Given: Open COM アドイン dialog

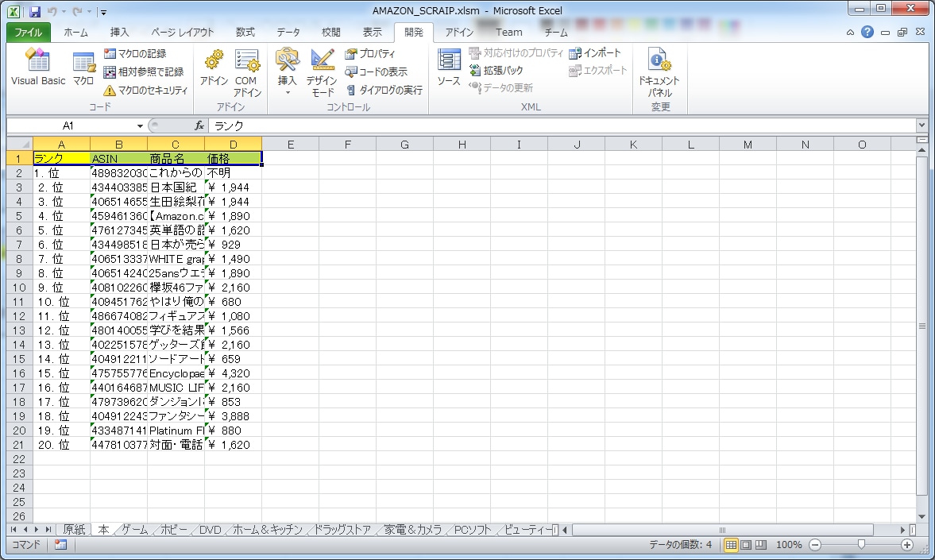Looking at the screenshot, I should (247, 73).
